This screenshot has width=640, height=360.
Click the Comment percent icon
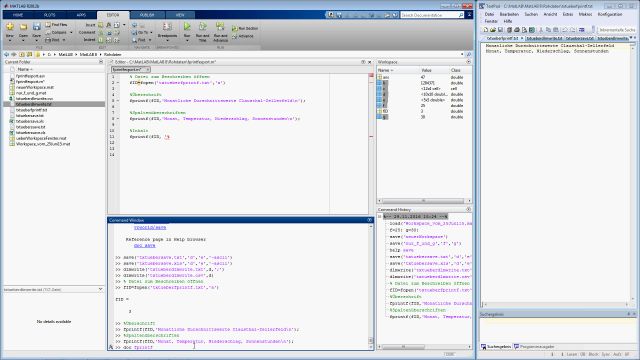click(x=100, y=33)
